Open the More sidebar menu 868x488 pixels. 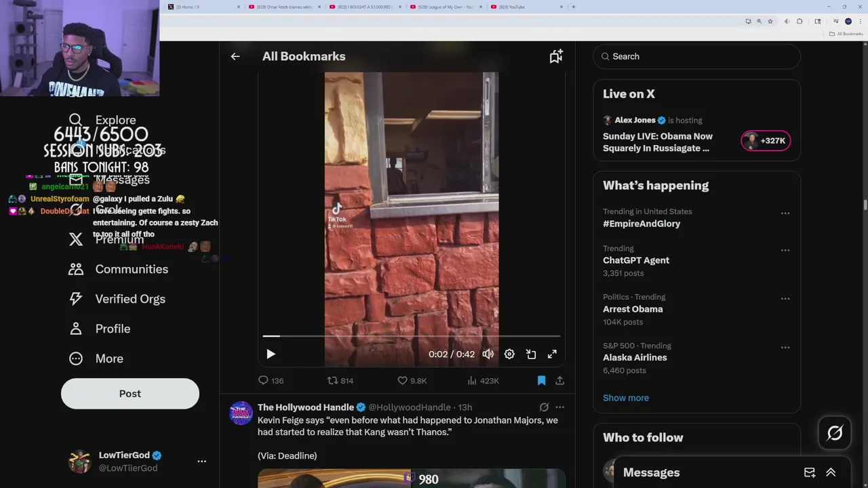(x=96, y=359)
